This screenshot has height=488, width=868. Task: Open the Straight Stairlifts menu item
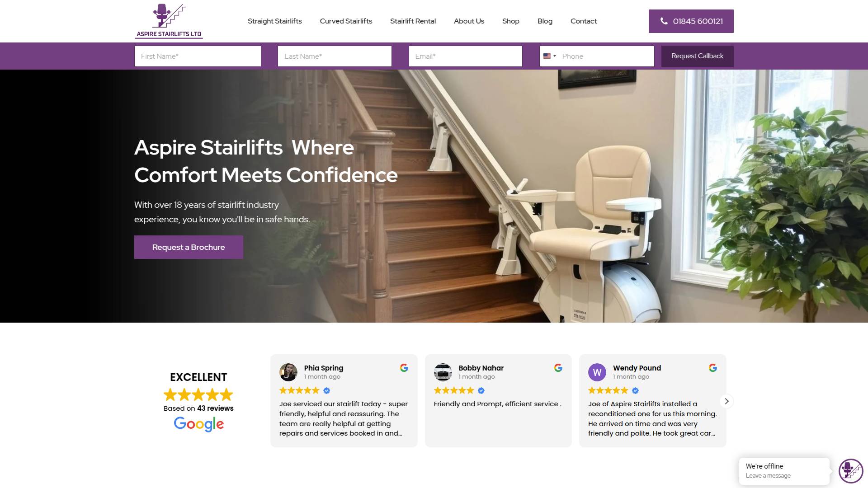coord(275,21)
